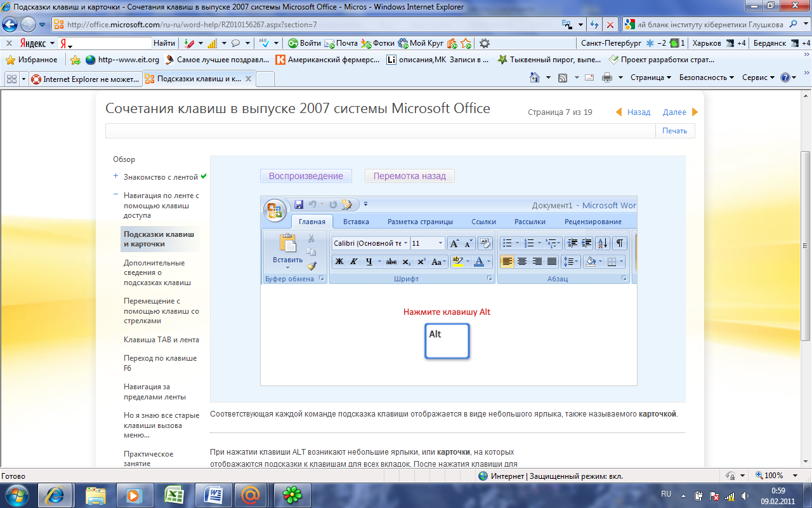Open 'Клавиша TAB и лента' sidebar link
The height and width of the screenshot is (508, 812).
pos(161,339)
